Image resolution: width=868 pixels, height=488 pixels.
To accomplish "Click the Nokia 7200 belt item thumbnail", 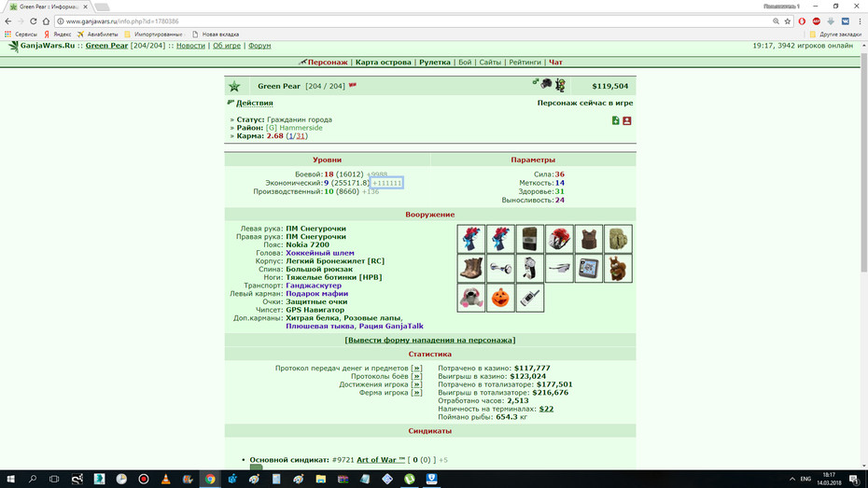I will coord(530,239).
